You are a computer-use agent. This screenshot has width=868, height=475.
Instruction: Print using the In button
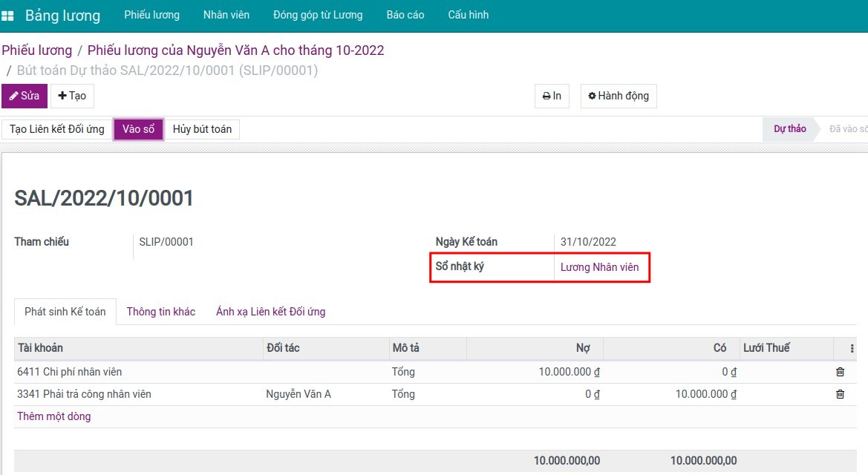[552, 96]
